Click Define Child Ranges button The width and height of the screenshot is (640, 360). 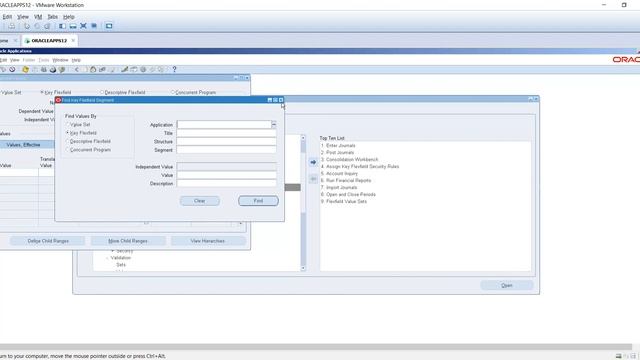click(48, 241)
